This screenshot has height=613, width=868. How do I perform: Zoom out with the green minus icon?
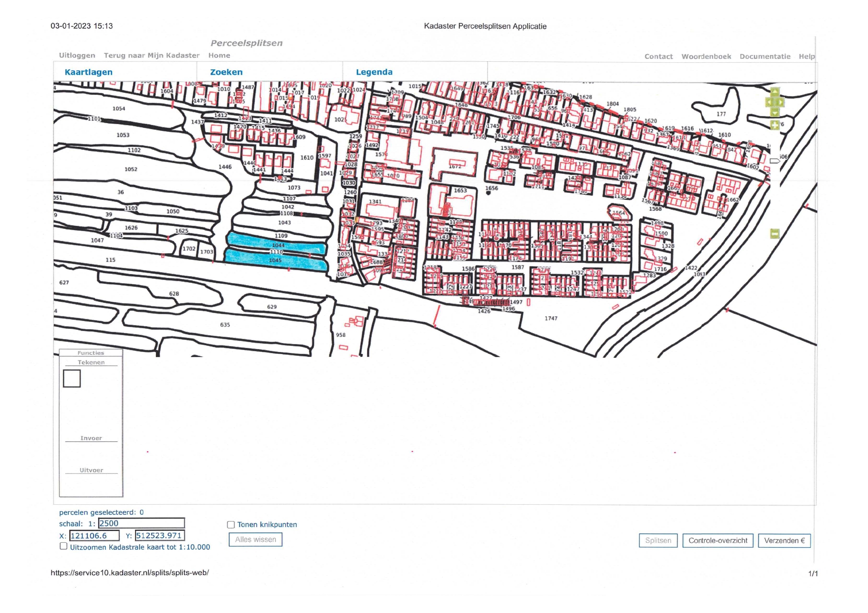tap(775, 233)
